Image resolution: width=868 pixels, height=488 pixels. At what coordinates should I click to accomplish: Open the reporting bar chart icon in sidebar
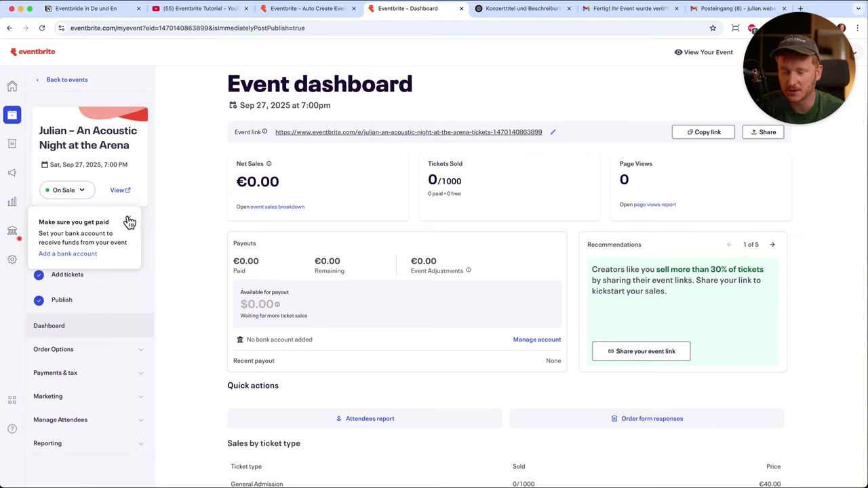click(x=12, y=202)
